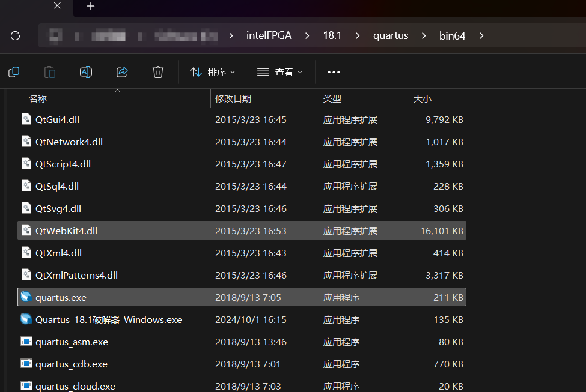This screenshot has width=586, height=392.
Task: Go to the intelFPGA folder in breadcrumb
Action: (269, 35)
